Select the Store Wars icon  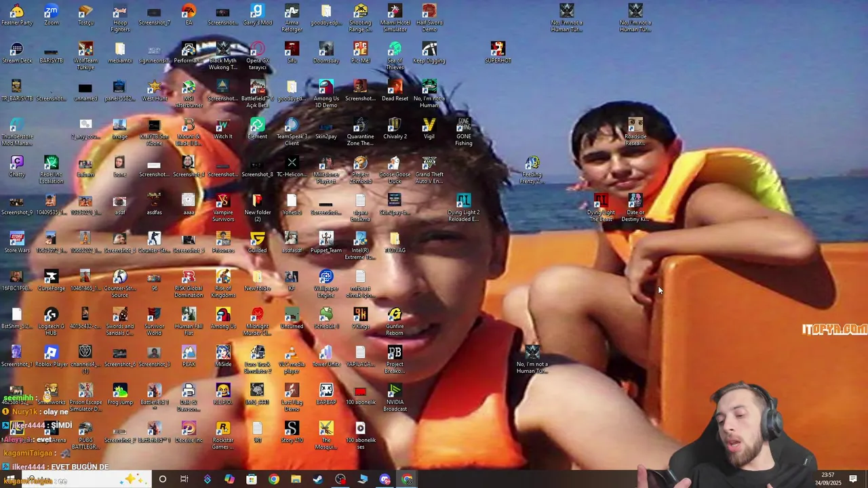click(x=17, y=243)
